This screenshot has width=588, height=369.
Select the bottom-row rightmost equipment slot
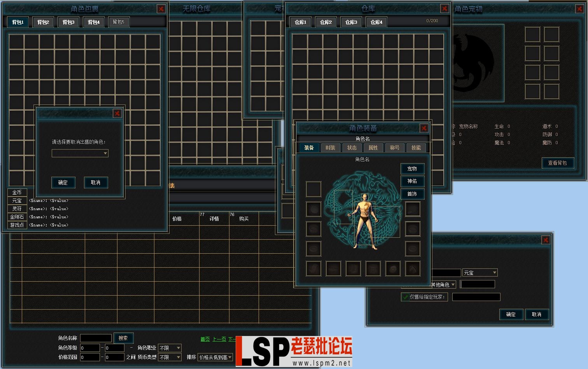(x=413, y=268)
